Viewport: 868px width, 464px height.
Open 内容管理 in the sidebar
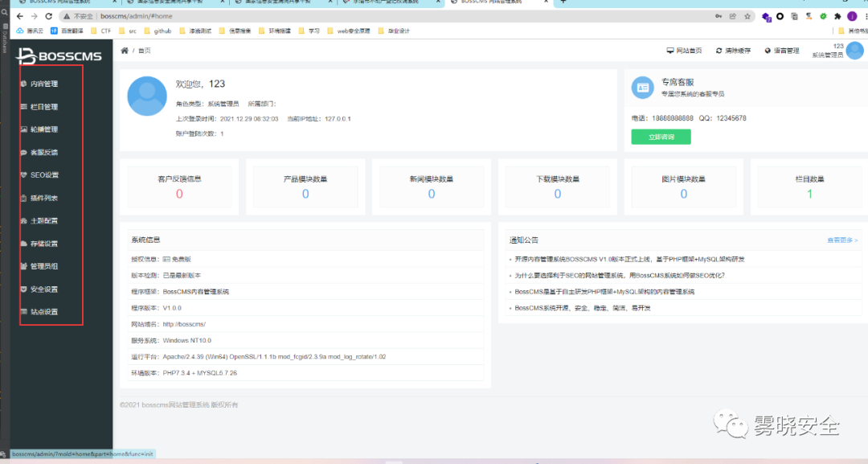click(x=39, y=84)
